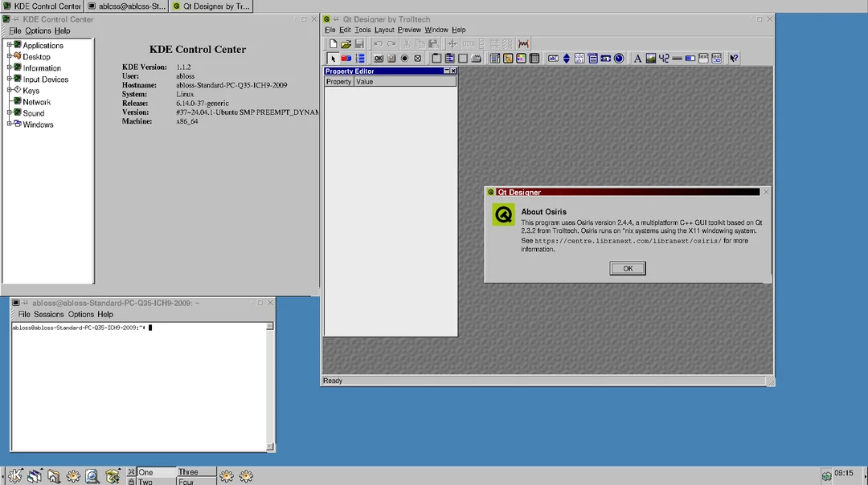This screenshot has height=485, width=868.
Task: Open the Tools menu in Qt Designer
Action: [x=363, y=30]
